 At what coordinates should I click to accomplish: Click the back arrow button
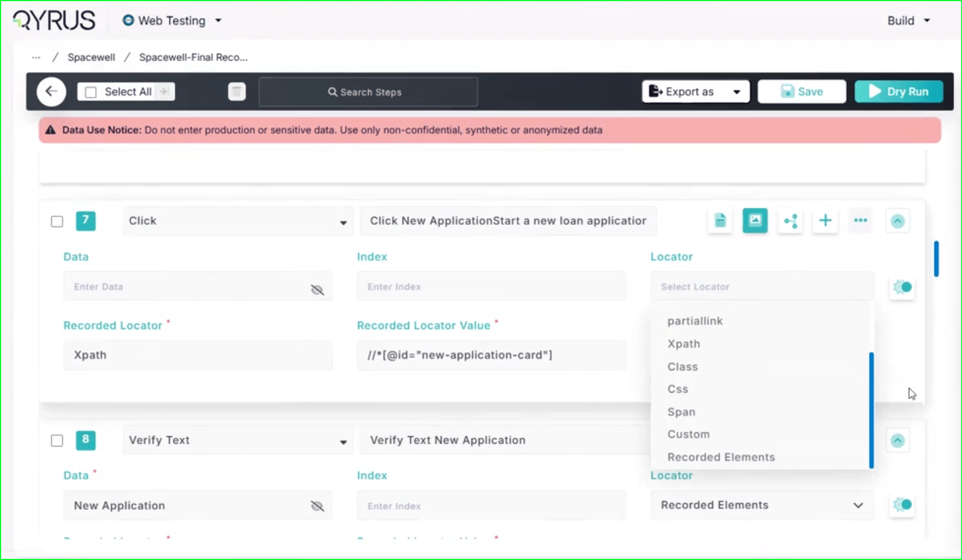pos(51,92)
